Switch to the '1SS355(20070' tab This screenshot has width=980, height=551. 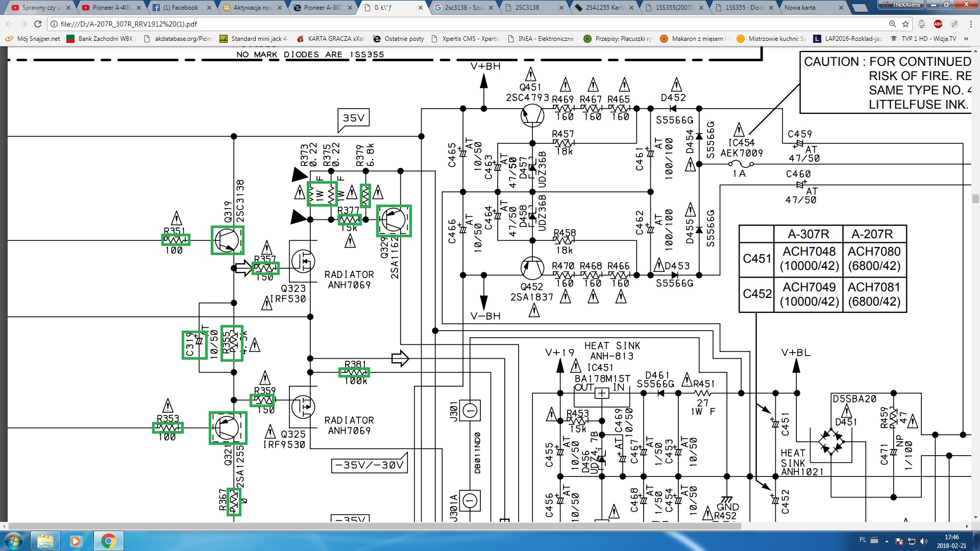(x=674, y=8)
